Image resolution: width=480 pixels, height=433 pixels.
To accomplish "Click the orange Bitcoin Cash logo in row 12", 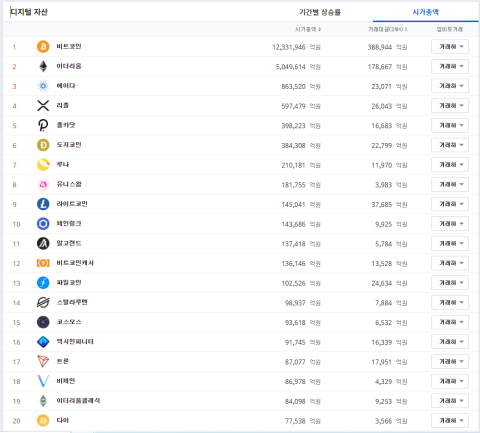I will pyautogui.click(x=43, y=263).
